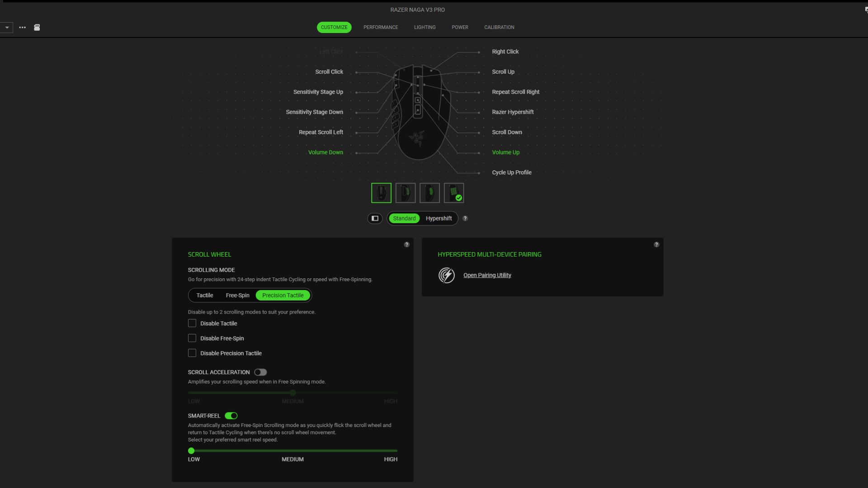Screen dimensions: 868x488
Task: Click Sensitivity Stage Up assignment
Action: click(318, 92)
